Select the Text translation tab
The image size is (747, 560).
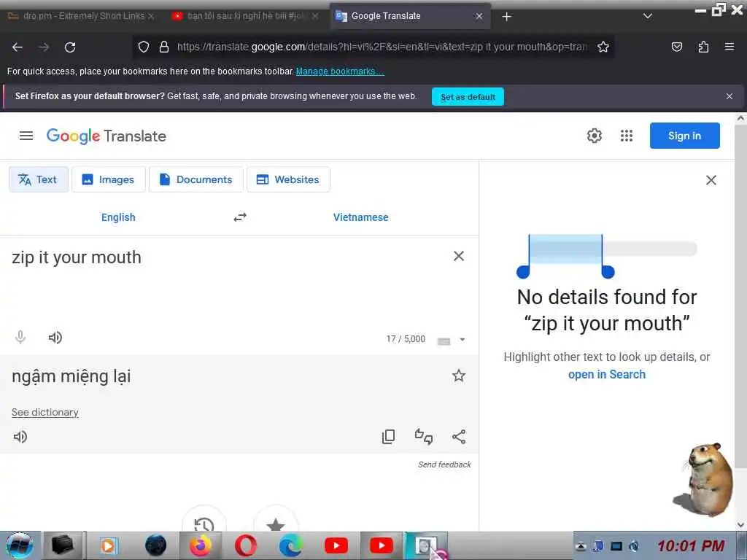point(39,179)
